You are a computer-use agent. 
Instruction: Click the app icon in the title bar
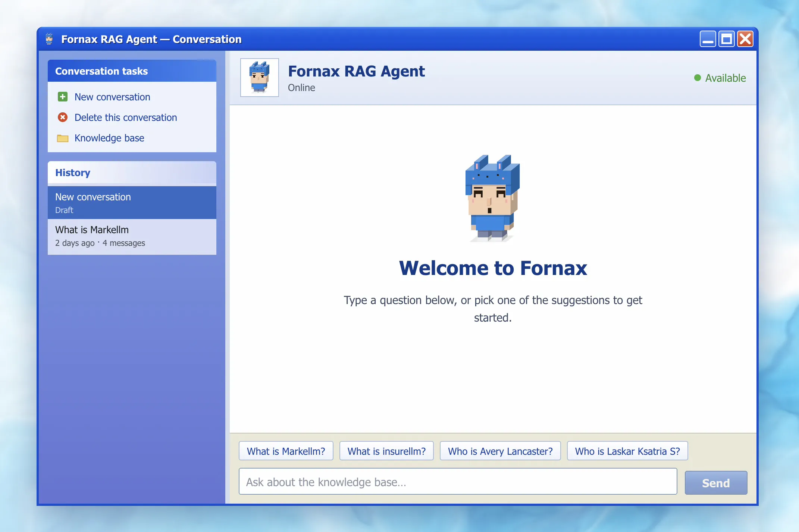49,39
